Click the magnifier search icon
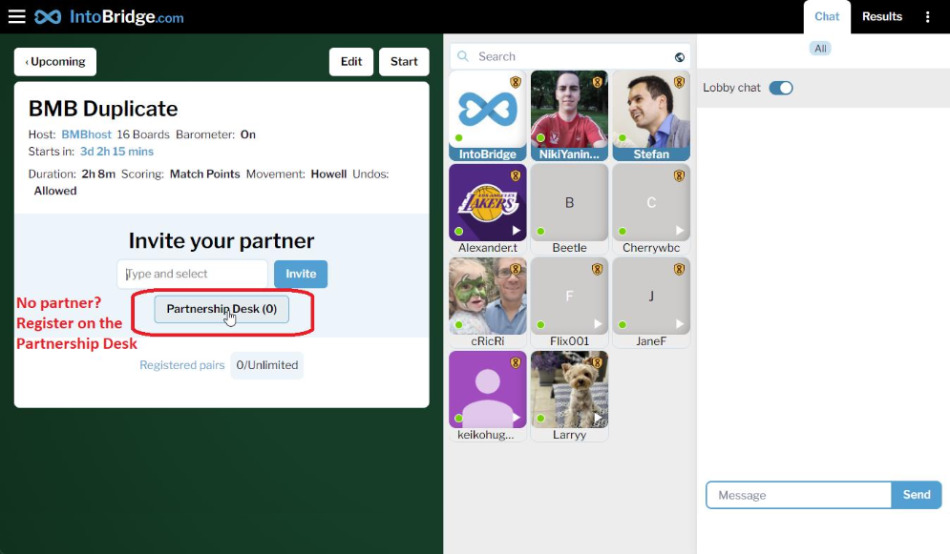This screenshot has height=554, width=950. 463,57
